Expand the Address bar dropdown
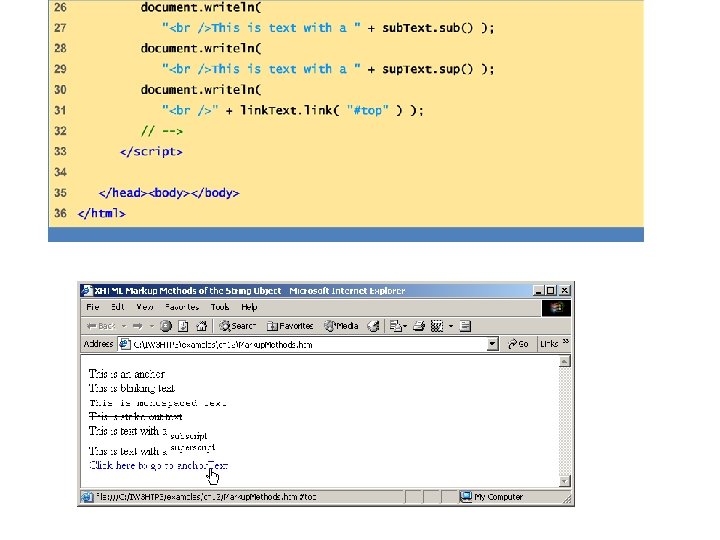Screen dimensions: 720x540 (492, 344)
